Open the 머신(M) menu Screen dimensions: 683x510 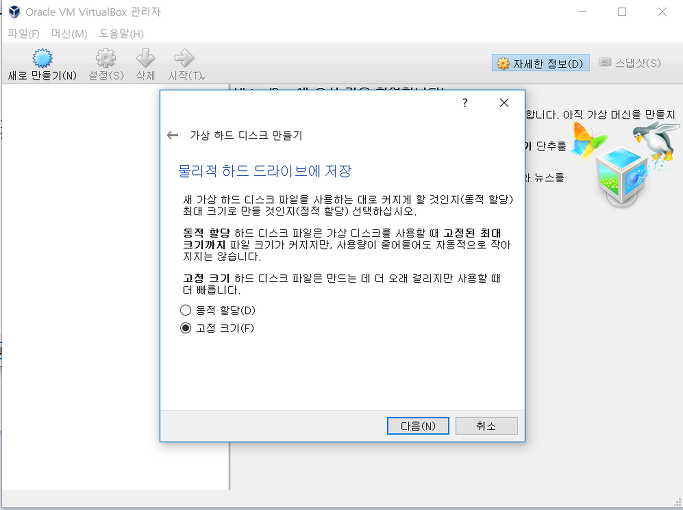[69, 34]
